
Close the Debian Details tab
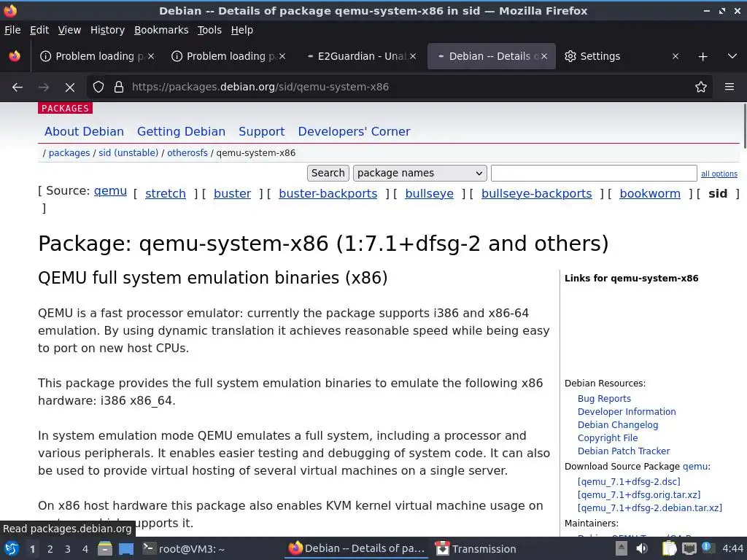pos(544,56)
